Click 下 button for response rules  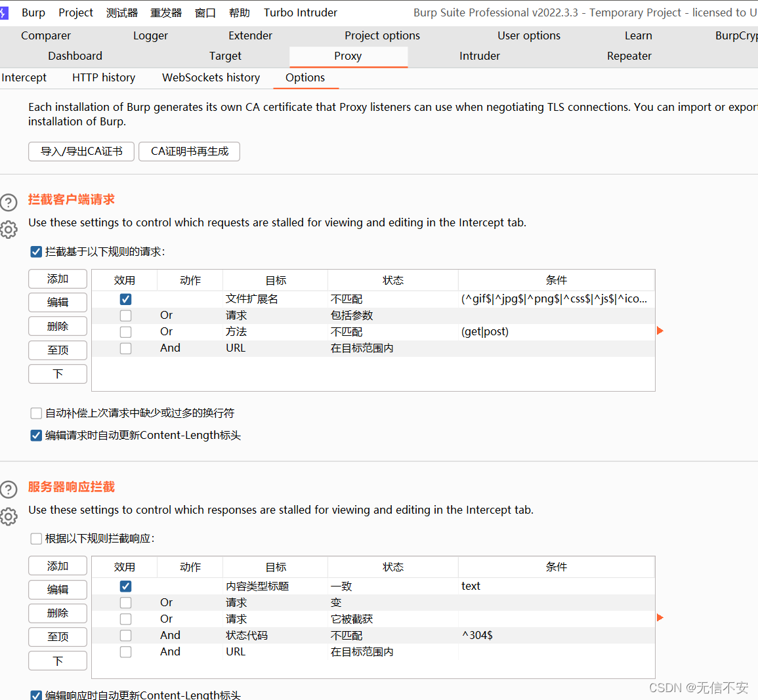pyautogui.click(x=58, y=661)
